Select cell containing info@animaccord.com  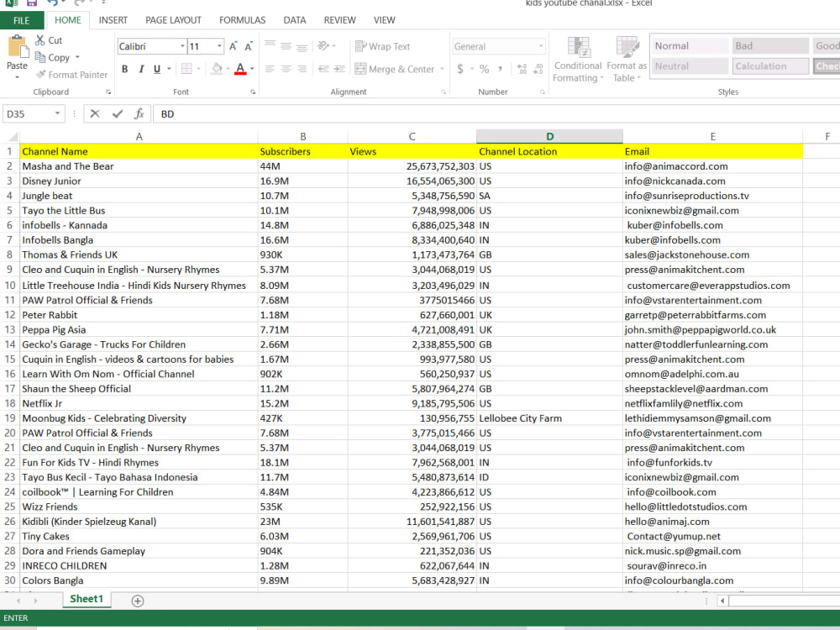tap(712, 166)
